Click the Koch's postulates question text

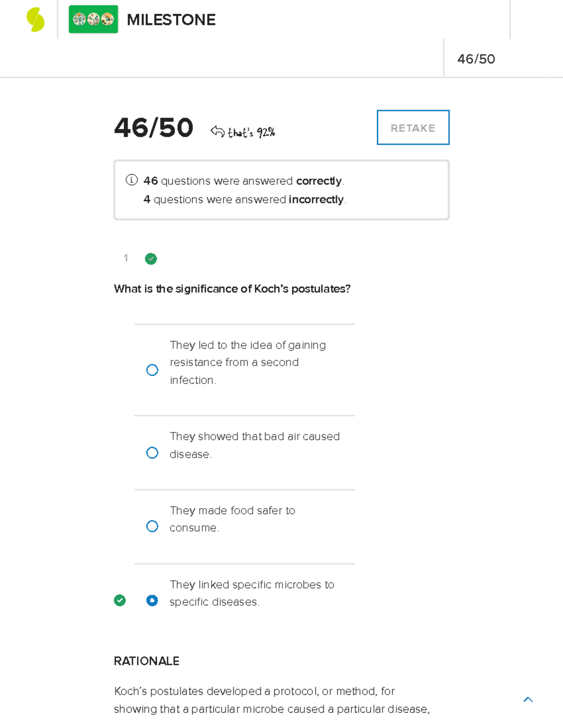[232, 289]
